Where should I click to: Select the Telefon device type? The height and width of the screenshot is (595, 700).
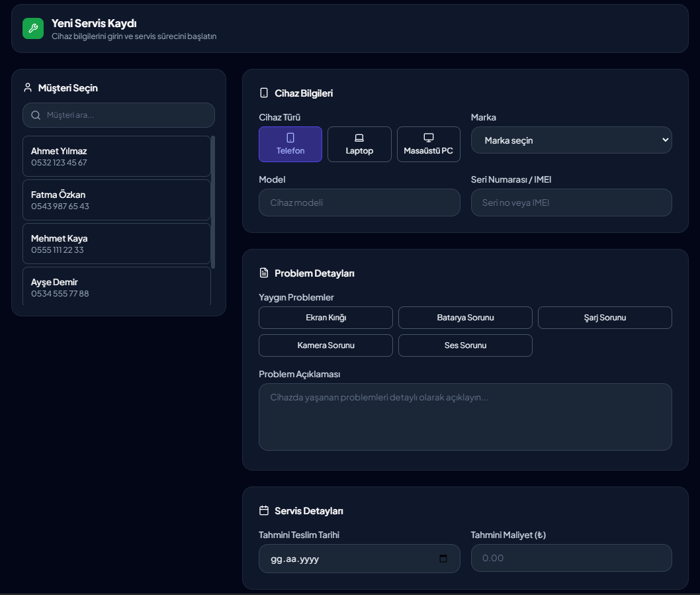[x=290, y=144]
